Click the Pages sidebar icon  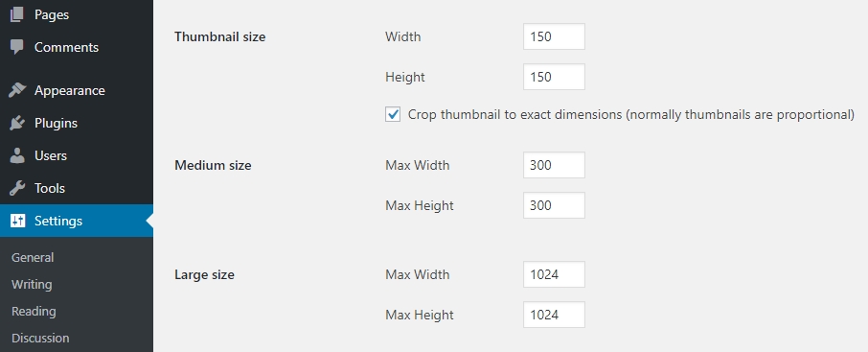click(17, 14)
